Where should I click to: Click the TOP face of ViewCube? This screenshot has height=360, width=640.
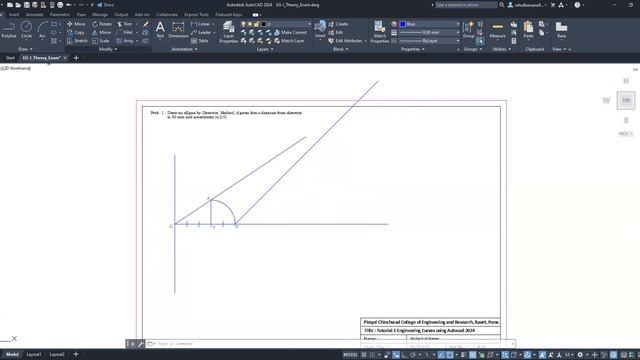coord(626,100)
